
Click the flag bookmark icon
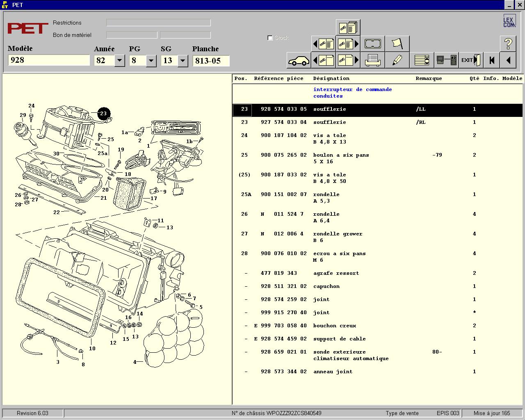[x=397, y=44]
